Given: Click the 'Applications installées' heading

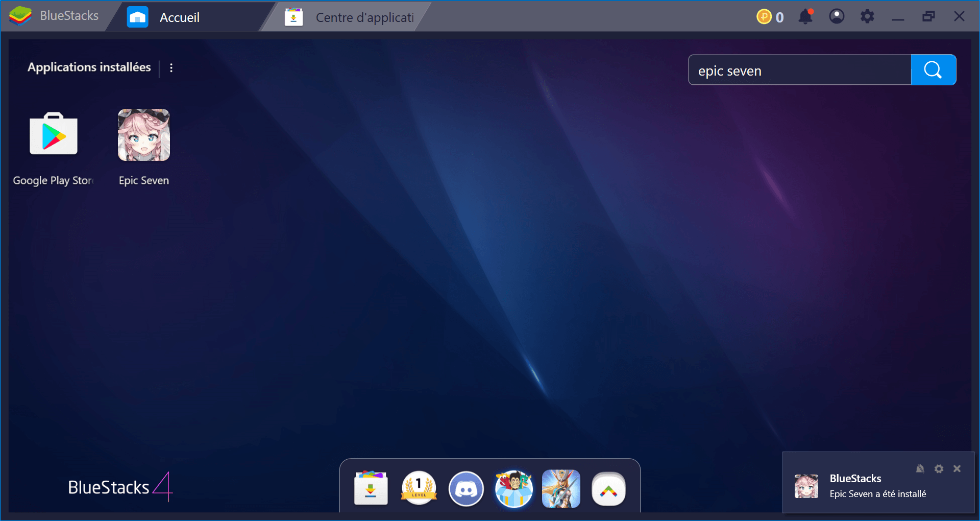Looking at the screenshot, I should click(x=89, y=67).
